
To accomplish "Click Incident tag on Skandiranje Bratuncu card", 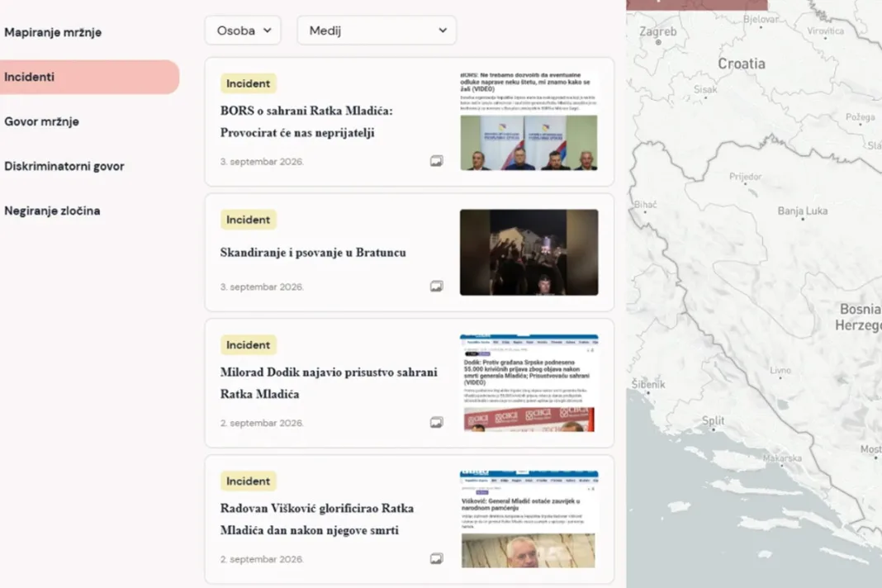I will (x=248, y=220).
